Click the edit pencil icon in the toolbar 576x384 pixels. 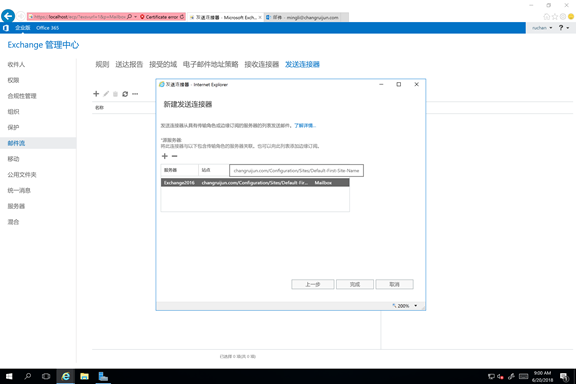pyautogui.click(x=106, y=94)
